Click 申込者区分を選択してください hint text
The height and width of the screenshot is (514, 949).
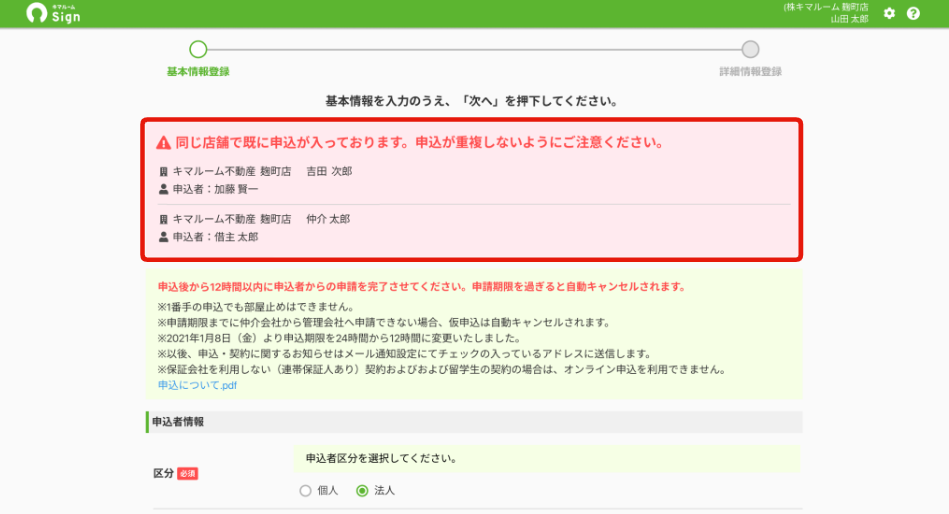[381, 459]
